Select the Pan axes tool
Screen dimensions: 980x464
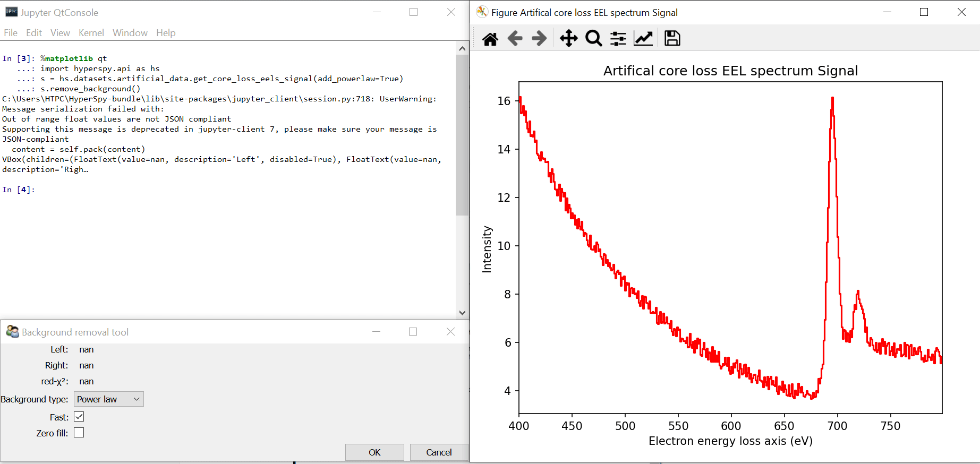(x=568, y=39)
